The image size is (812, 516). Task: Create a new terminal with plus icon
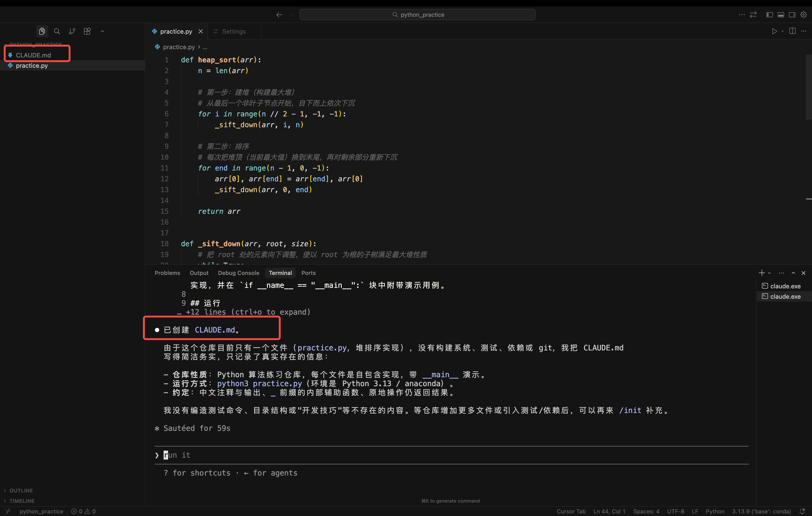point(761,273)
